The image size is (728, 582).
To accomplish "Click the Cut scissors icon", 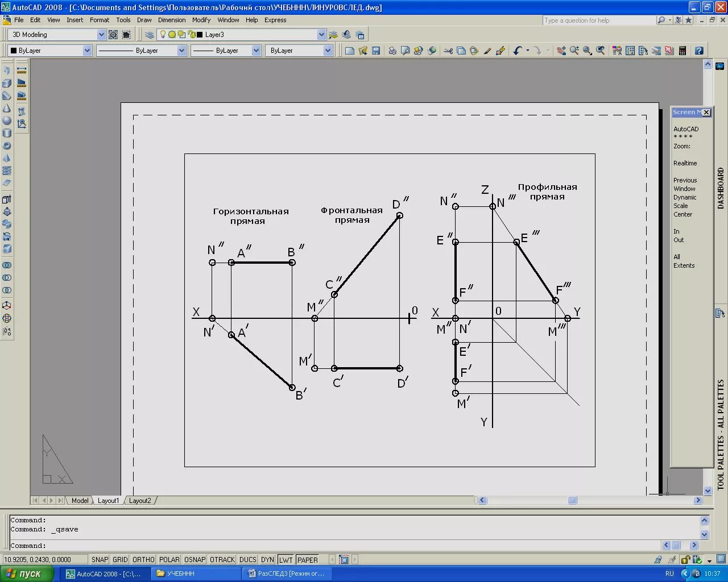I will tap(448, 51).
